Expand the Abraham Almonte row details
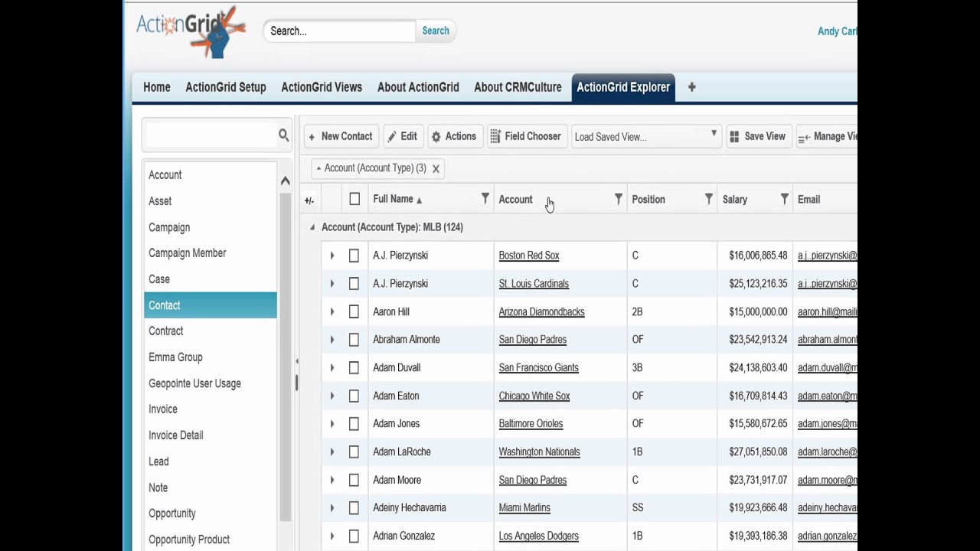The height and width of the screenshot is (551, 980). tap(332, 340)
